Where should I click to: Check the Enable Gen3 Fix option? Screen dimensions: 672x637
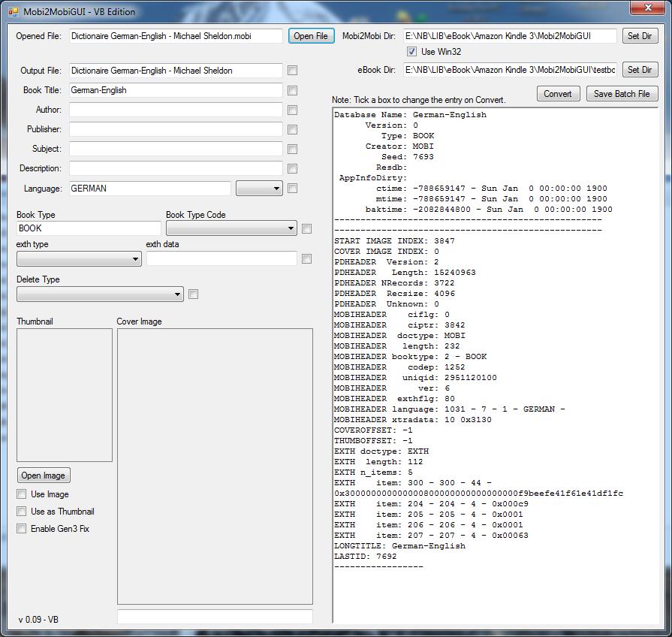(22, 529)
